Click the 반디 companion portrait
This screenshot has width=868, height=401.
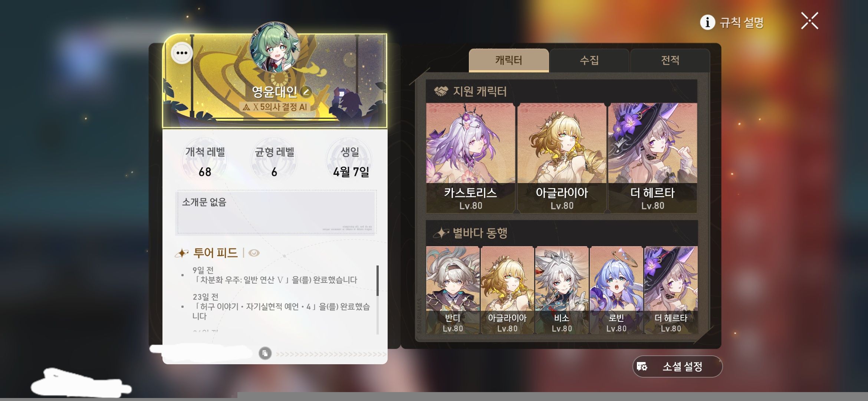click(x=453, y=290)
